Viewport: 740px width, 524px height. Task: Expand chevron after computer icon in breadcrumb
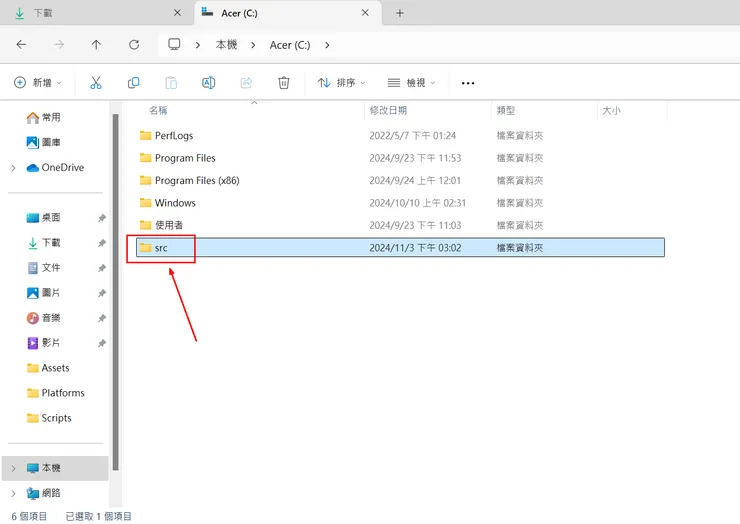[198, 45]
